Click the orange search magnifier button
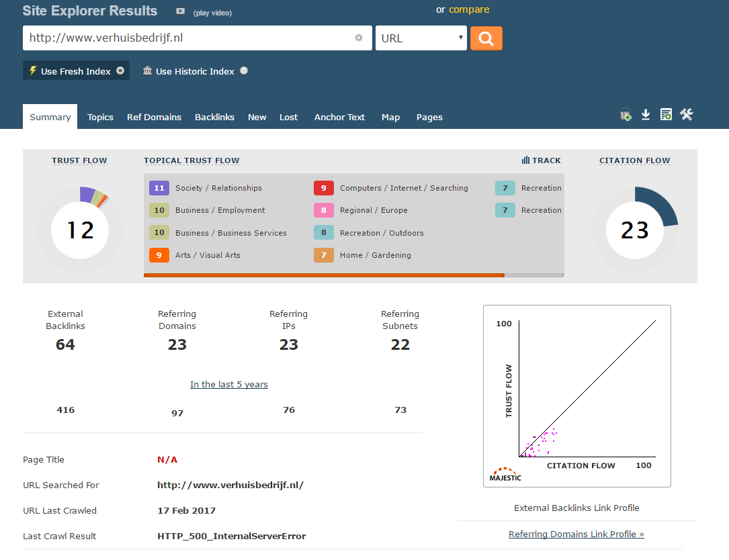Image resolution: width=729 pixels, height=560 pixels. point(486,38)
